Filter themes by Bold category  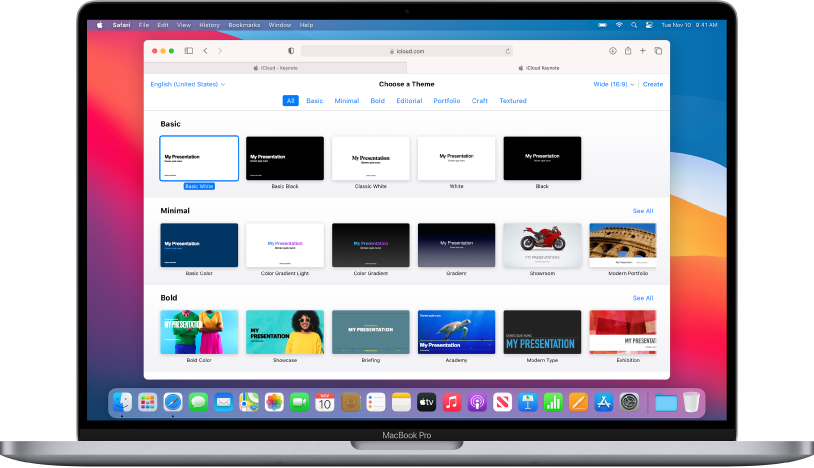(377, 101)
